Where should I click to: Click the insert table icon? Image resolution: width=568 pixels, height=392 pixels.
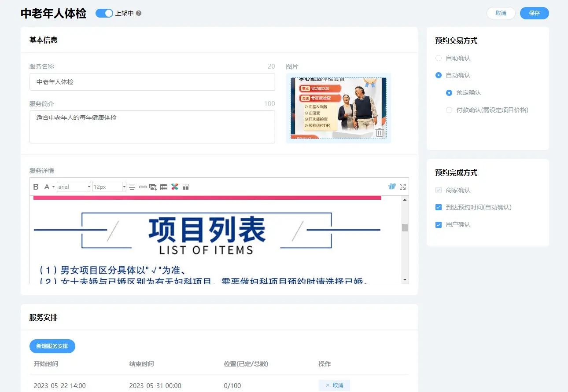click(164, 187)
